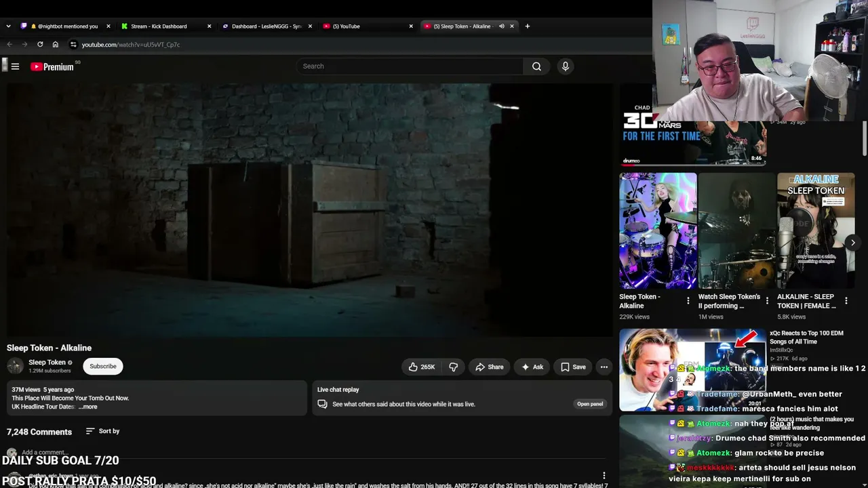Dislike the video with thumbs-down icon

[x=454, y=367]
